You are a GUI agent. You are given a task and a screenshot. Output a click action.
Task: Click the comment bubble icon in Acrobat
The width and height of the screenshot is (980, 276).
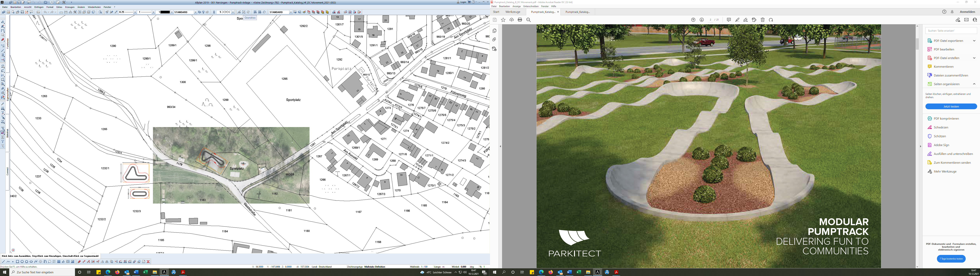click(729, 20)
